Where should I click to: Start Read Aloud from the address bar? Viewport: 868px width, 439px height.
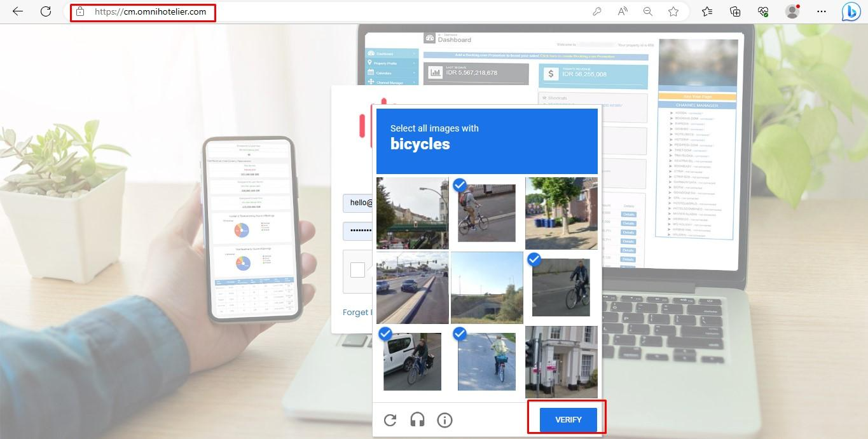(623, 11)
